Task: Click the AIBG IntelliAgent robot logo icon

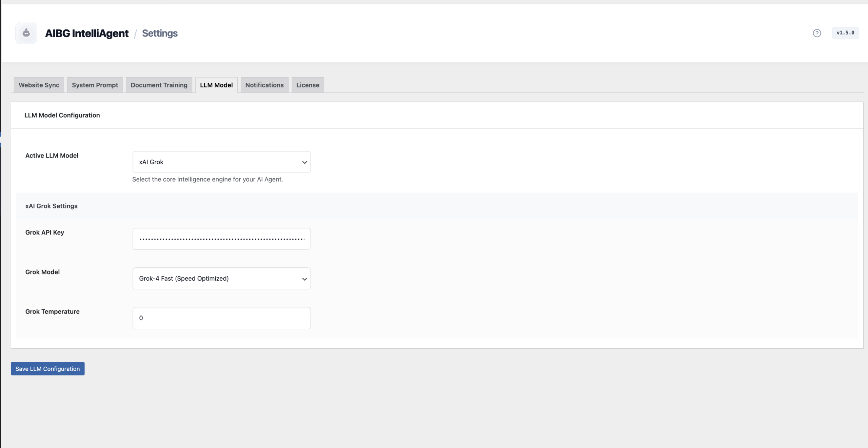Action: [x=26, y=33]
